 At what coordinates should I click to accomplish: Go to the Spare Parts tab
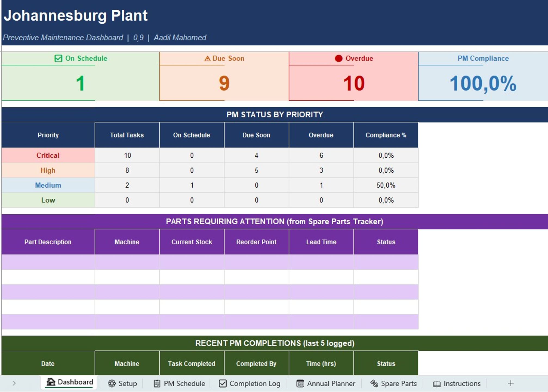pos(393,384)
